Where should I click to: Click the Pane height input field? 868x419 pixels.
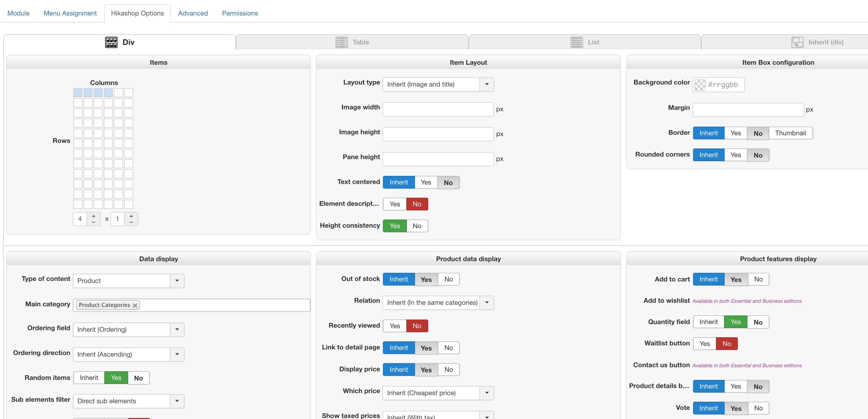point(438,159)
